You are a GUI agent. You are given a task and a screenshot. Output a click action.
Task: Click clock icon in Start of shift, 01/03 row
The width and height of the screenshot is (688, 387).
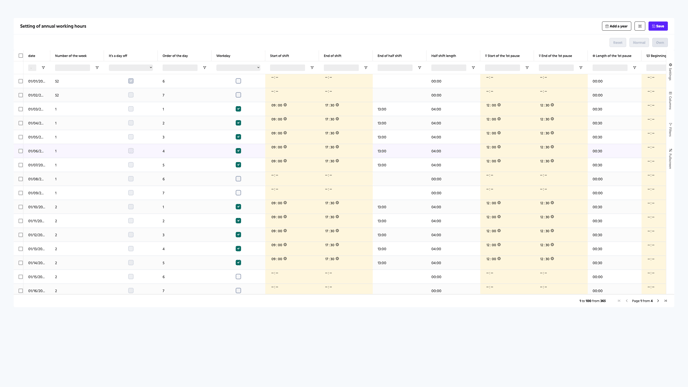pos(285,105)
